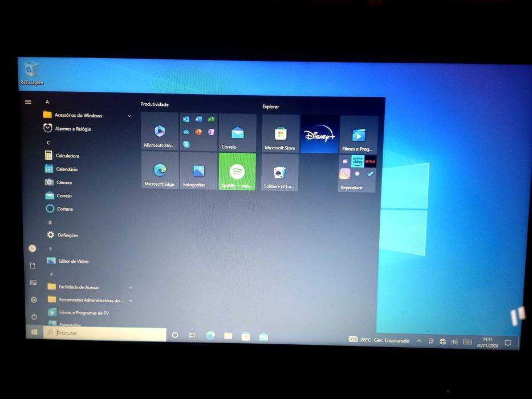Open Documents from the Start sidebar

click(33, 265)
